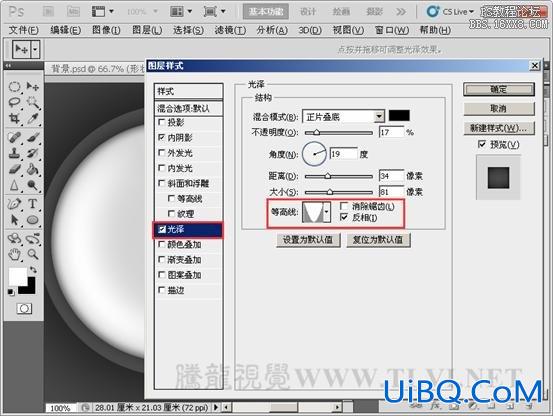Image resolution: width=553 pixels, height=416 pixels.
Task: Check the 消除锯齿 anti-alias option
Action: point(344,206)
